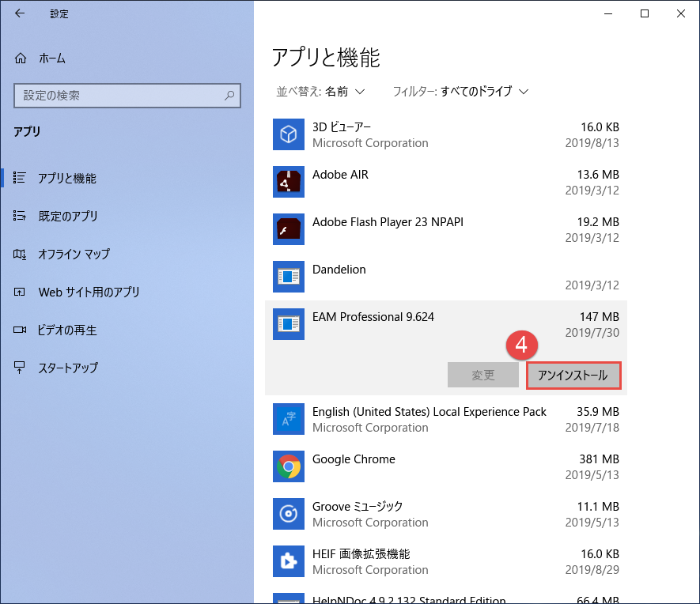Click the アンインストール button
The image size is (700, 604).
(x=573, y=376)
